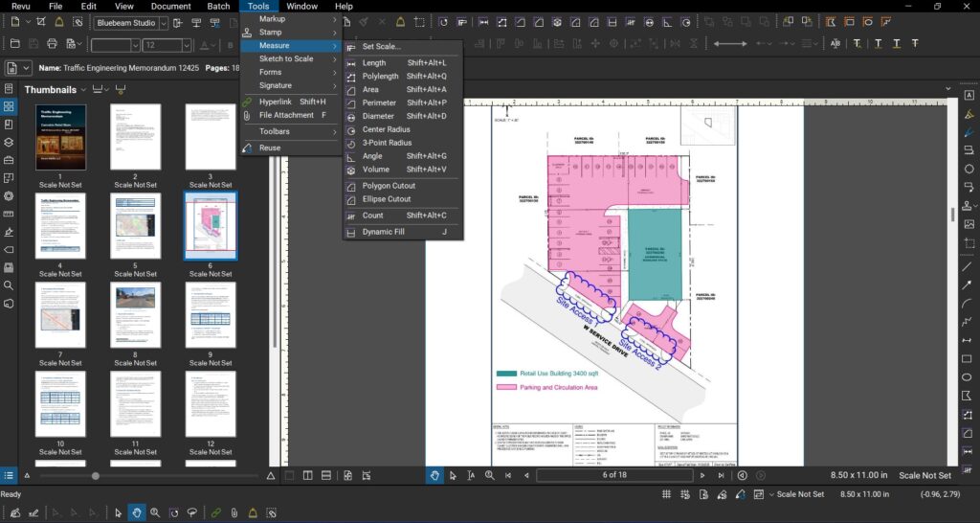This screenshot has height=523, width=980.
Task: Choose Perimeter from the Measure submenu
Action: coord(403,102)
